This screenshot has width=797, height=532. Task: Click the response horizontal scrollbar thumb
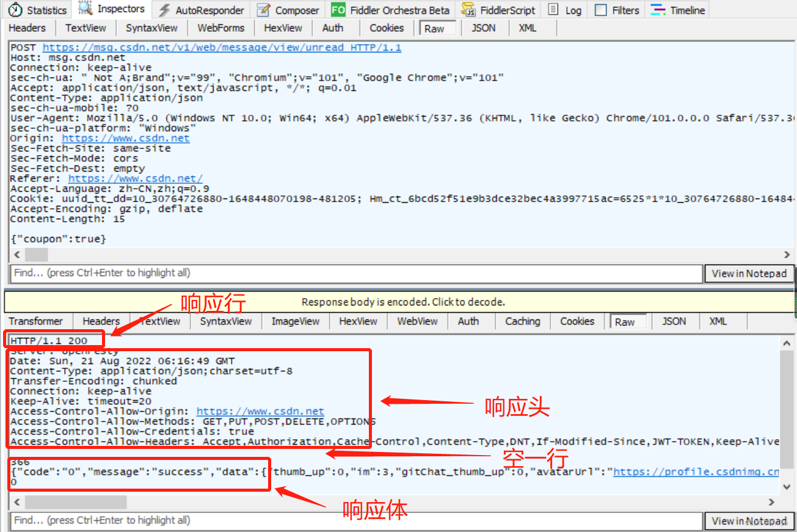coord(75,502)
